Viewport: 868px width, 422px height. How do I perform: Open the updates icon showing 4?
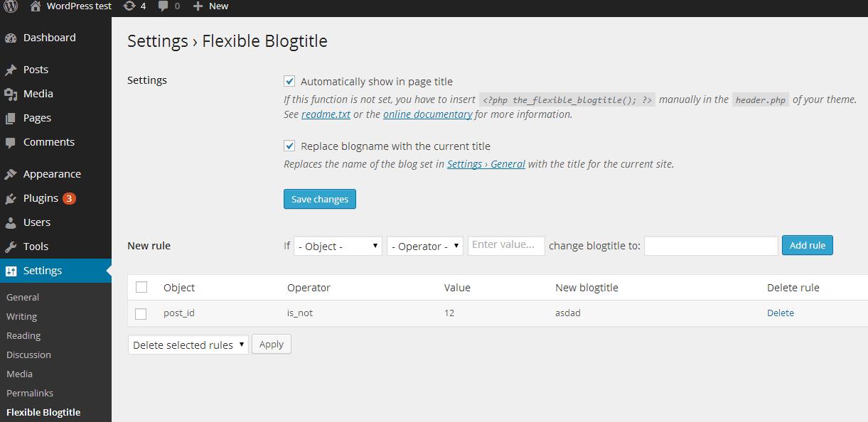129,6
